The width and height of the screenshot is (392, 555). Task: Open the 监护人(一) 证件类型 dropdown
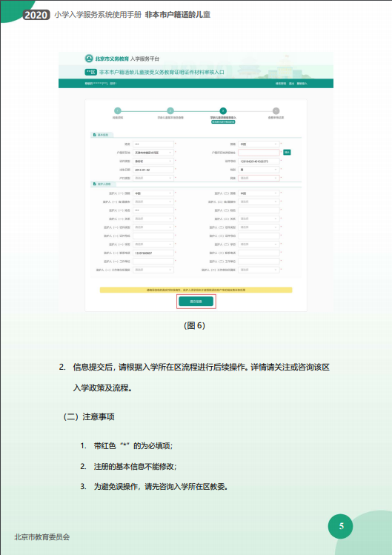[153, 227]
